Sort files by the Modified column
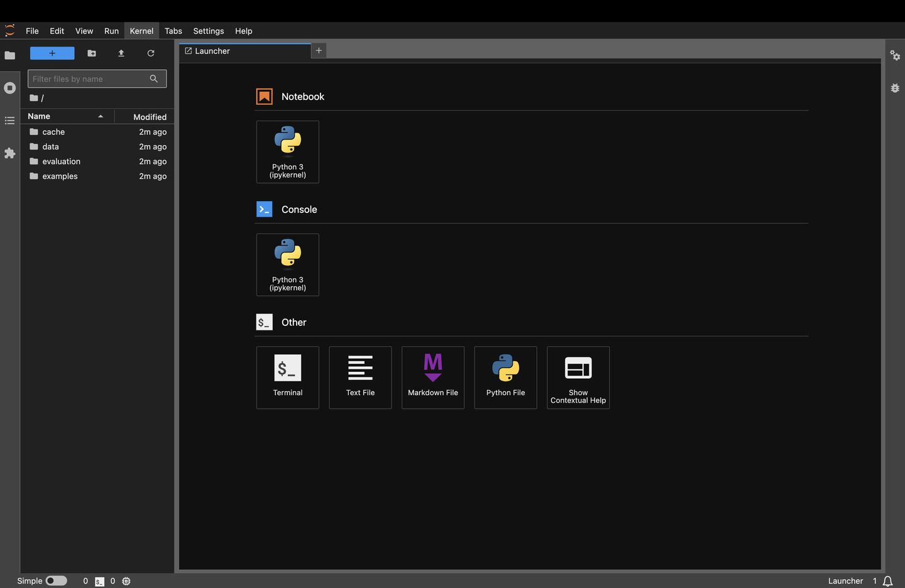The image size is (905, 588). (145, 117)
